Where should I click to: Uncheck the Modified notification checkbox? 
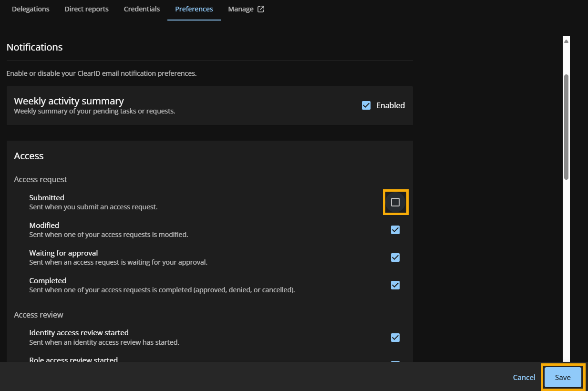[395, 229]
